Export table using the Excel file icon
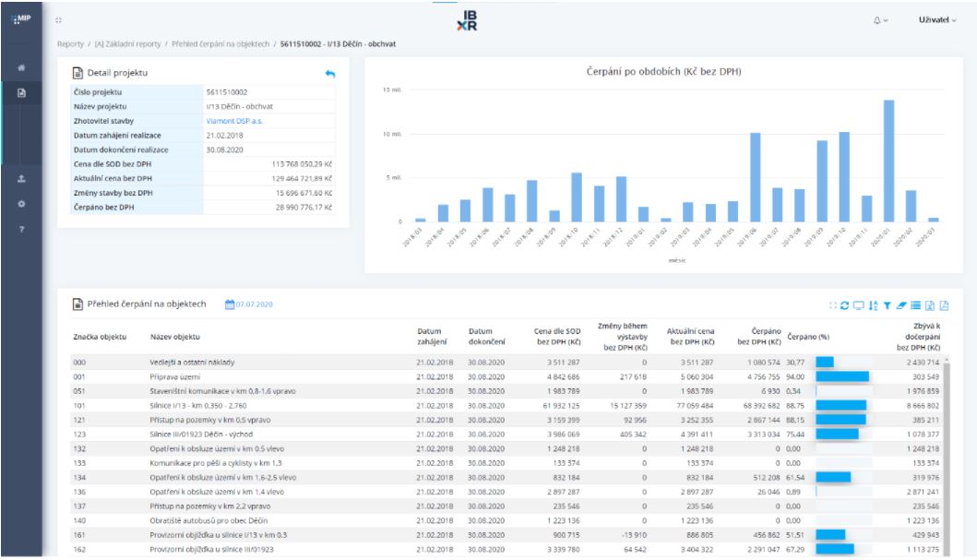This screenshot has height=560, width=977. tap(930, 305)
